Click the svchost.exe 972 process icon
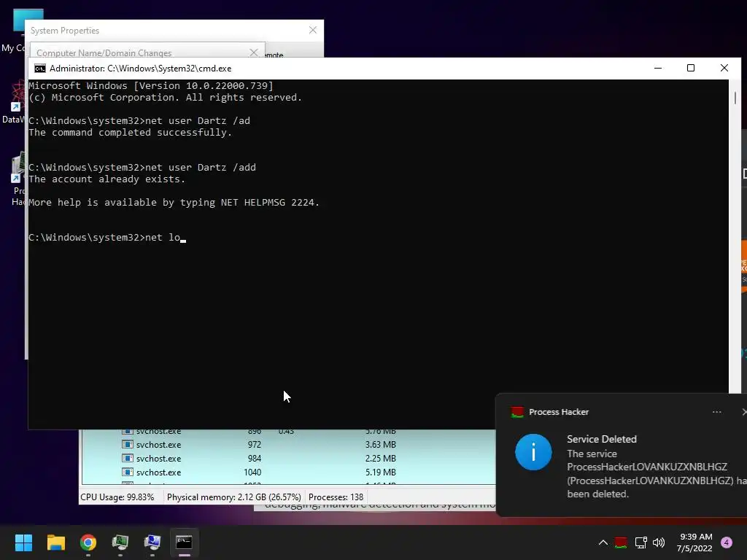The width and height of the screenshot is (747, 560). coord(127,445)
